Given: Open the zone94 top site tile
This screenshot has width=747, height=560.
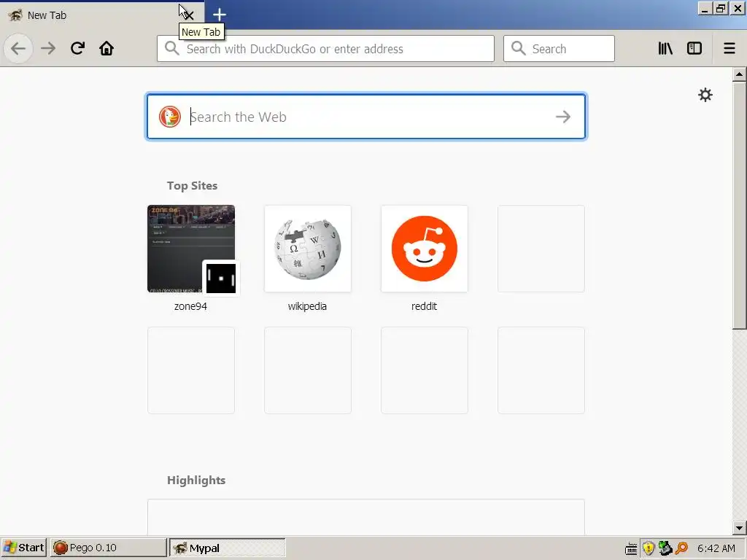Looking at the screenshot, I should pyautogui.click(x=191, y=249).
